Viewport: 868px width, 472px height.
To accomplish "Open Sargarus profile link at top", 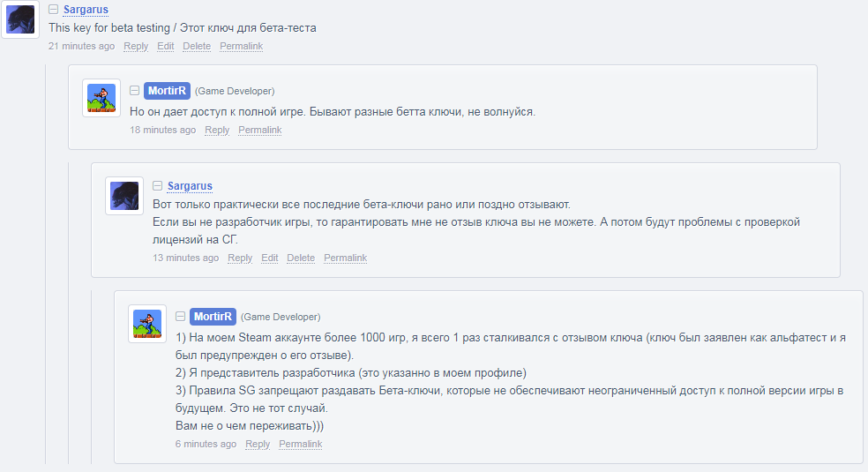I will coord(86,10).
